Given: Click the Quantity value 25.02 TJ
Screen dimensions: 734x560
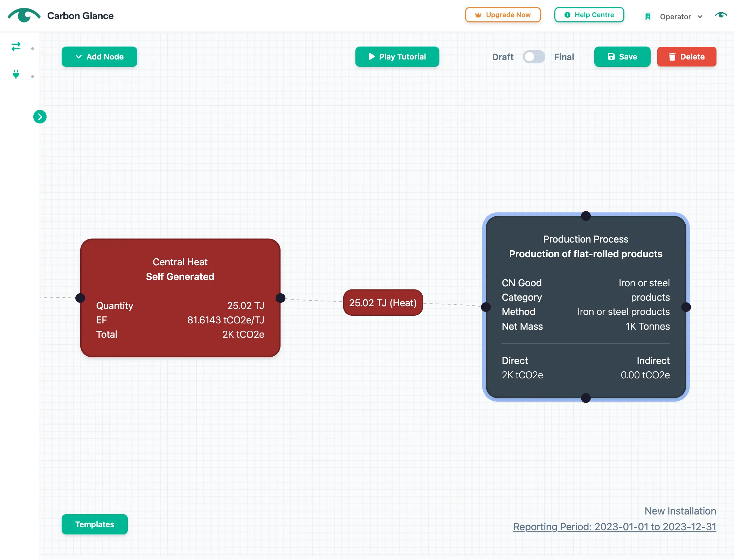Looking at the screenshot, I should click(245, 306).
